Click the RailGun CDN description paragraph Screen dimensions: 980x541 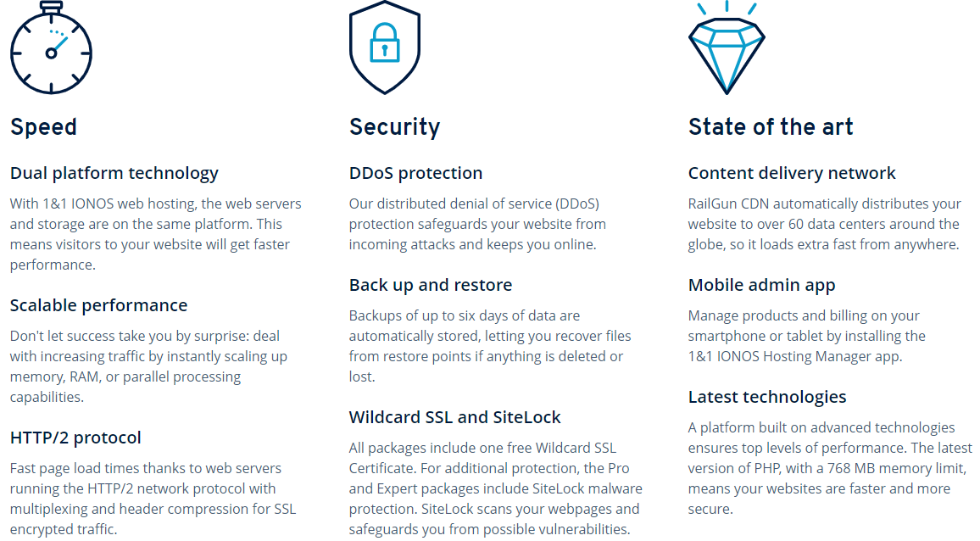coord(824,224)
